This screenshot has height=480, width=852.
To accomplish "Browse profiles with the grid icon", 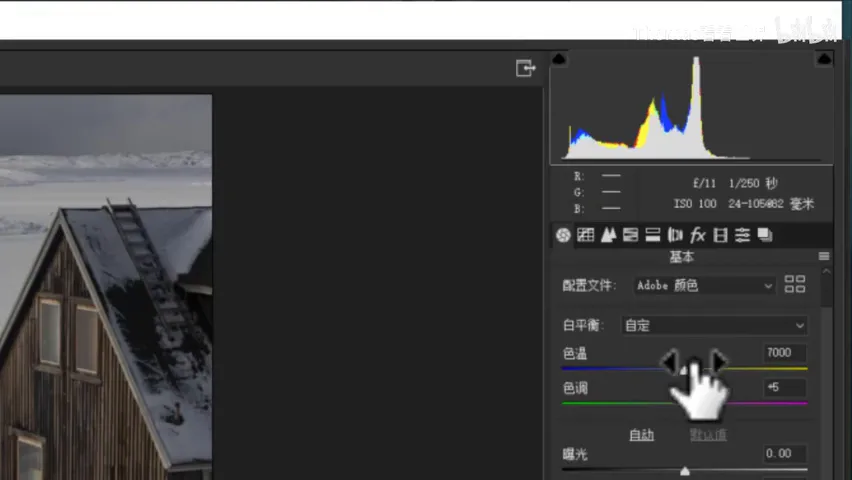I will 795,284.
